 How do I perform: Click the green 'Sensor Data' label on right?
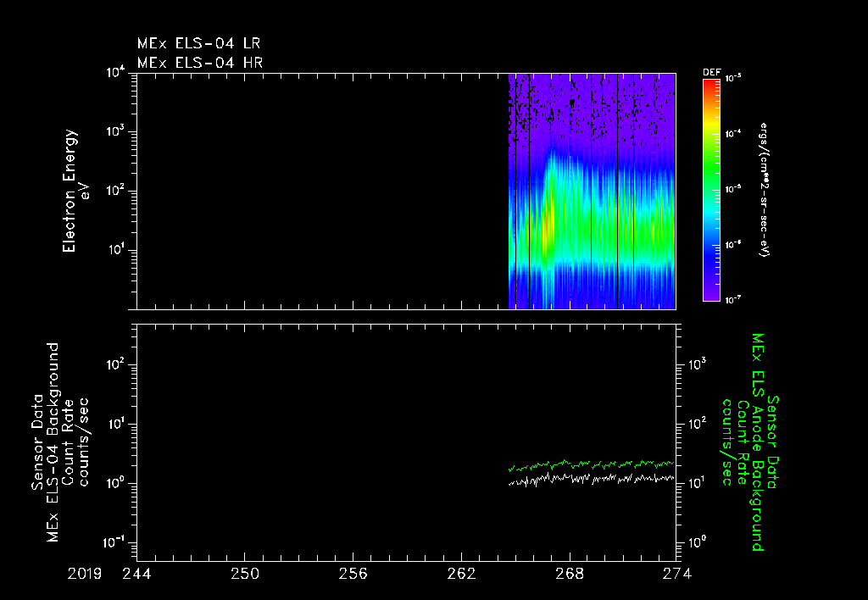[x=773, y=442]
